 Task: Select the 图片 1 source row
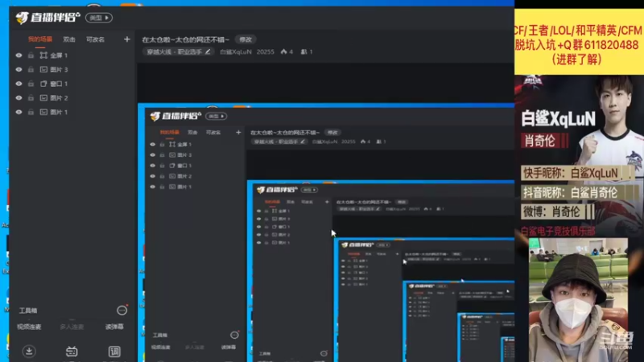pos(72,112)
